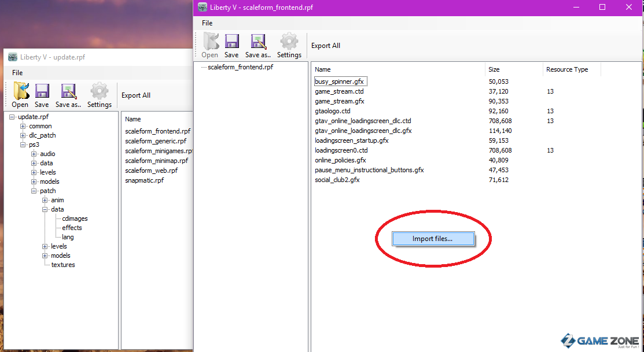Select the textures folder in the tree
This screenshot has height=352, width=644.
click(x=63, y=265)
